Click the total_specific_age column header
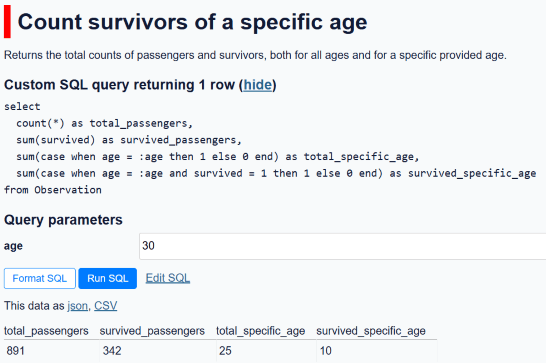The image size is (546, 363). [260, 331]
